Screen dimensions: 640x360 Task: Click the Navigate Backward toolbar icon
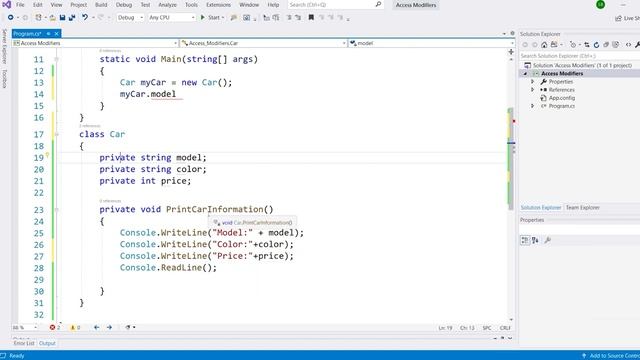click(11, 18)
